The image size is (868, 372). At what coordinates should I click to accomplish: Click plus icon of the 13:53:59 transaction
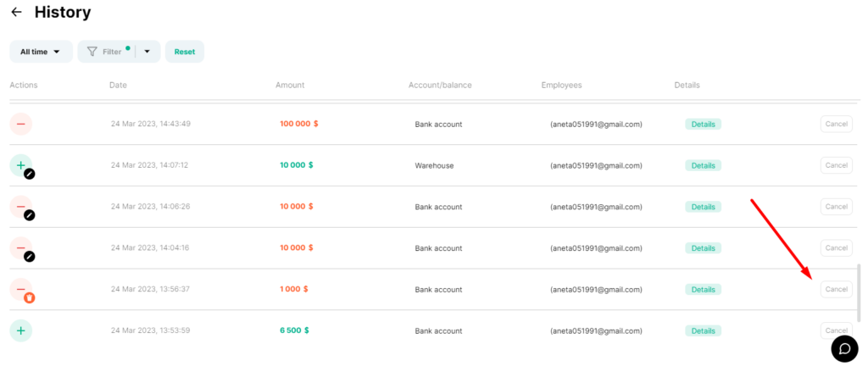pyautogui.click(x=21, y=330)
